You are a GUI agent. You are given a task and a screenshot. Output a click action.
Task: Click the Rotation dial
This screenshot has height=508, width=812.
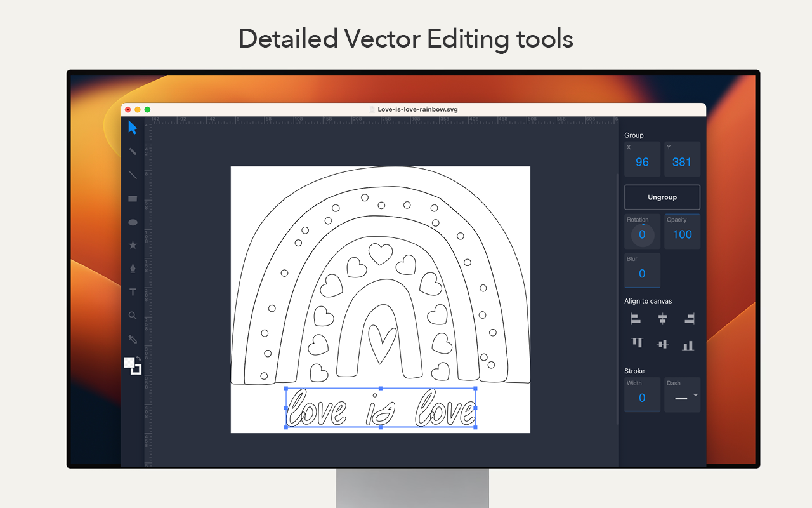(642, 235)
